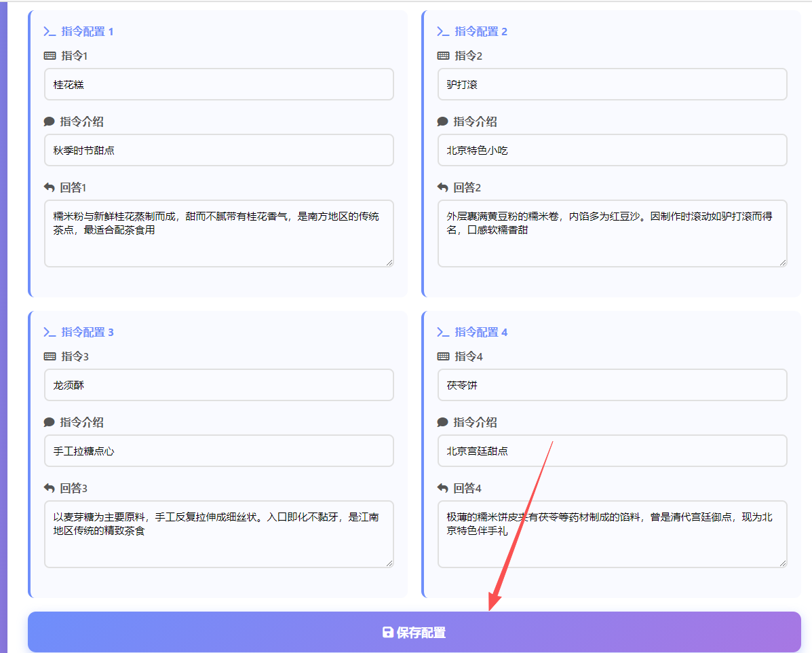Click the reply arrow icon next to 回答3
This screenshot has width=812, height=653.
coord(49,487)
